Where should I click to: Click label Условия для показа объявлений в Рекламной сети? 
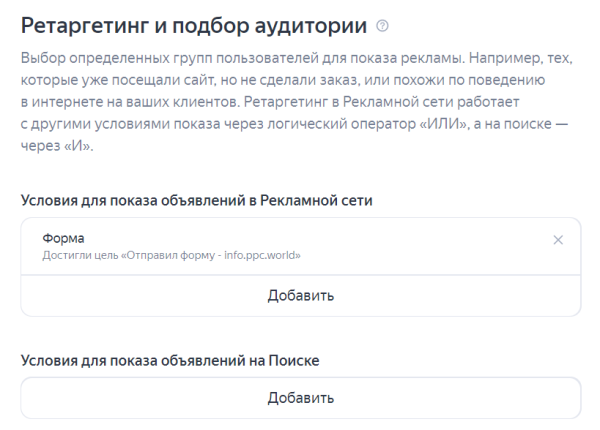[196, 201]
